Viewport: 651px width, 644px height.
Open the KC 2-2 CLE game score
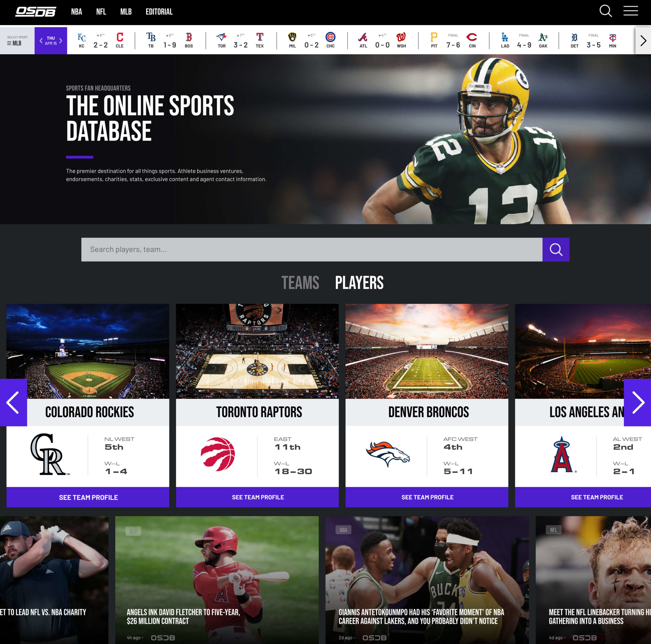[100, 41]
